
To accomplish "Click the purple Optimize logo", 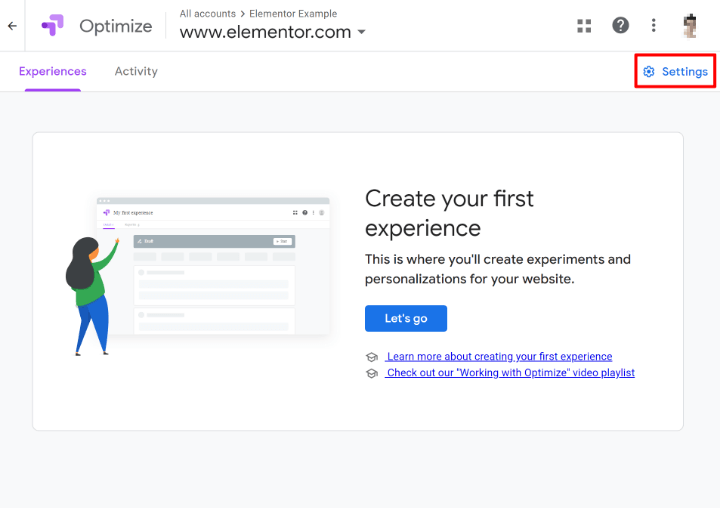I will (x=52, y=25).
